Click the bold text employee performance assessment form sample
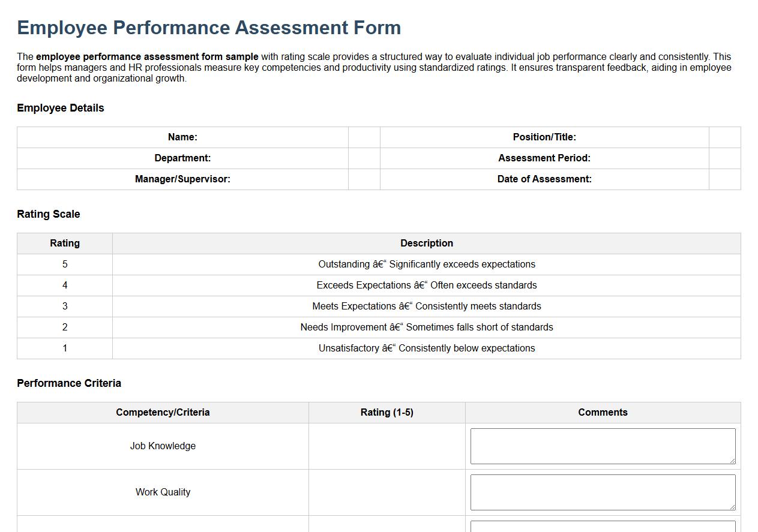This screenshot has height=532, width=758. (x=147, y=56)
